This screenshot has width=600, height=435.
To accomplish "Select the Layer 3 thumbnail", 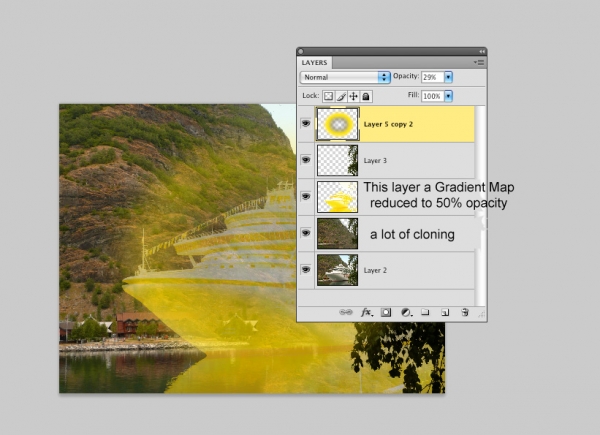I will click(x=338, y=160).
